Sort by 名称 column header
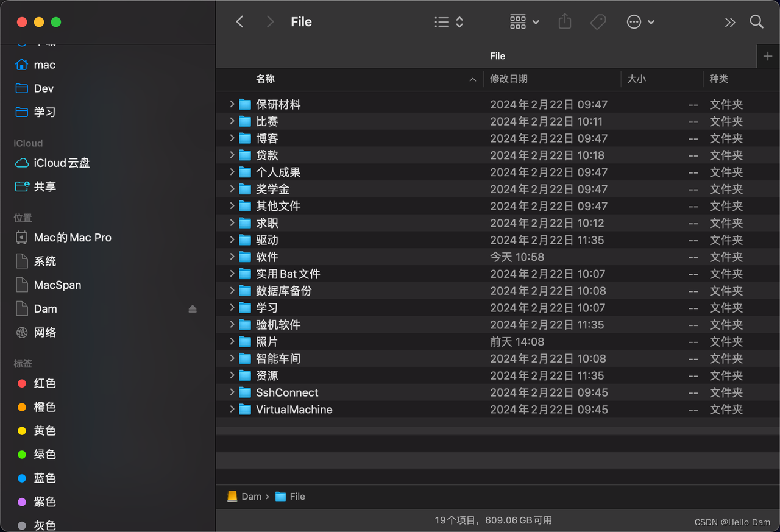 265,79
